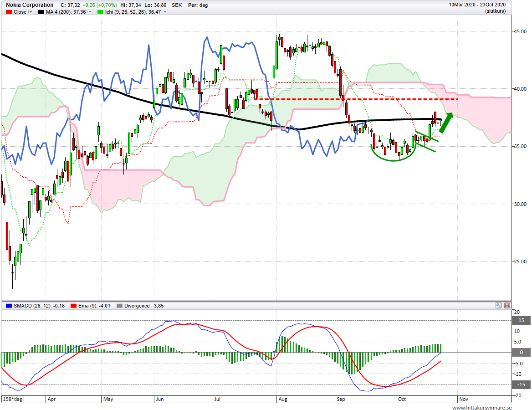Click the 'Lo: 36,80' value
Image resolution: width=532 pixels, height=410 pixels.
pyautogui.click(x=155, y=5)
